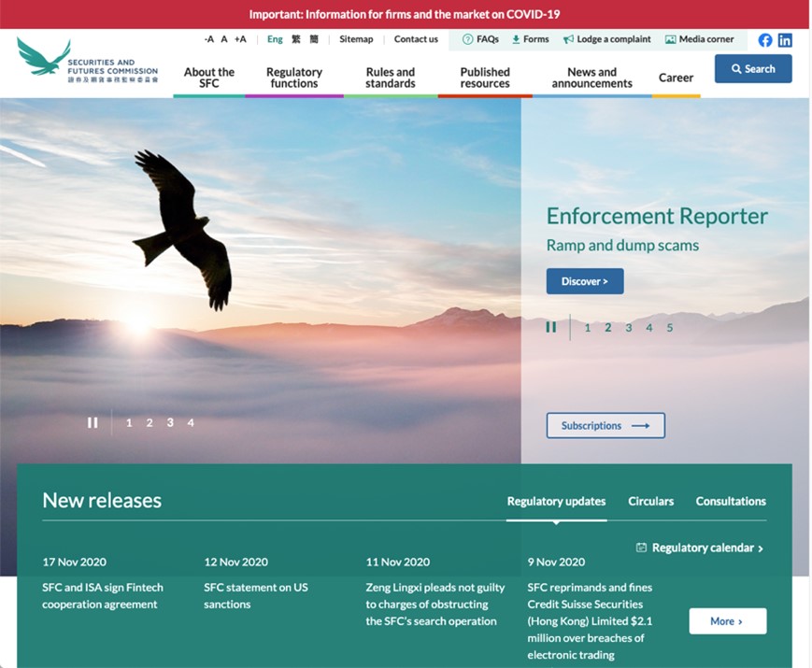
Task: Open Subscriptions button
Action: [605, 425]
